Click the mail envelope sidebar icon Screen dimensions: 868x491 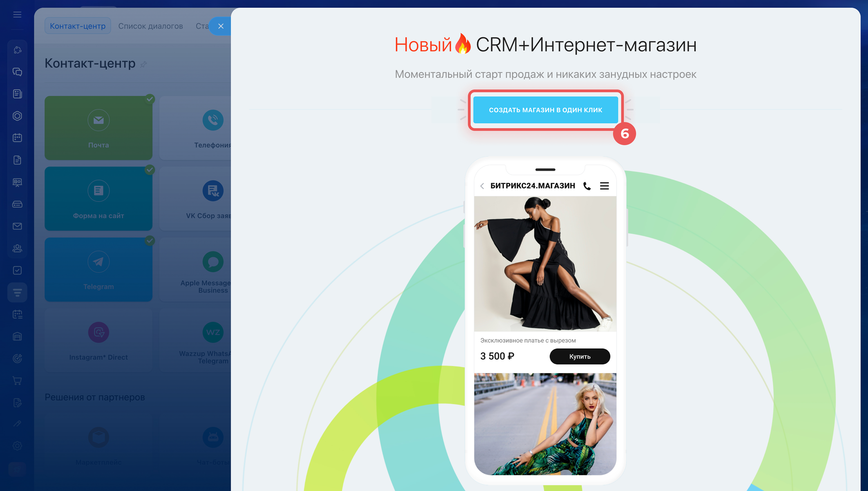click(x=17, y=226)
